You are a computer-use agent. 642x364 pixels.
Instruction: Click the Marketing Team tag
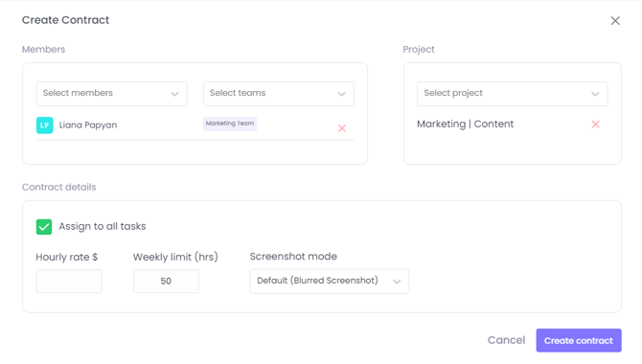(x=230, y=124)
